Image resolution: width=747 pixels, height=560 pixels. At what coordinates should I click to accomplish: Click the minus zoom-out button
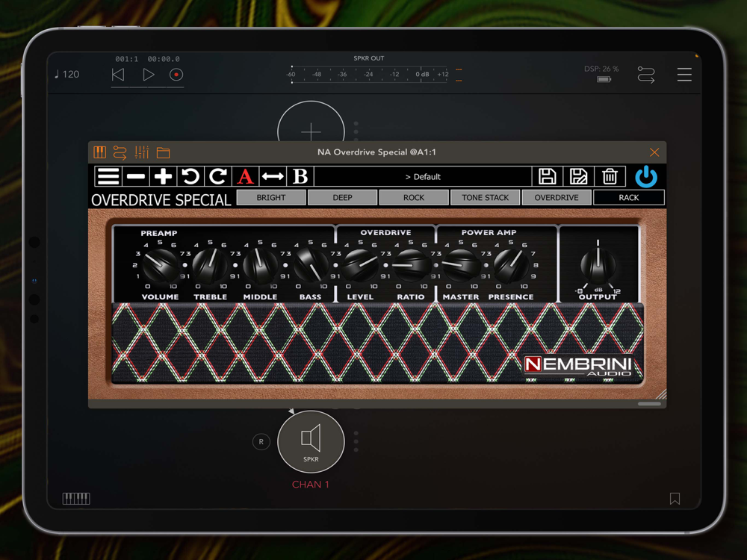(136, 177)
